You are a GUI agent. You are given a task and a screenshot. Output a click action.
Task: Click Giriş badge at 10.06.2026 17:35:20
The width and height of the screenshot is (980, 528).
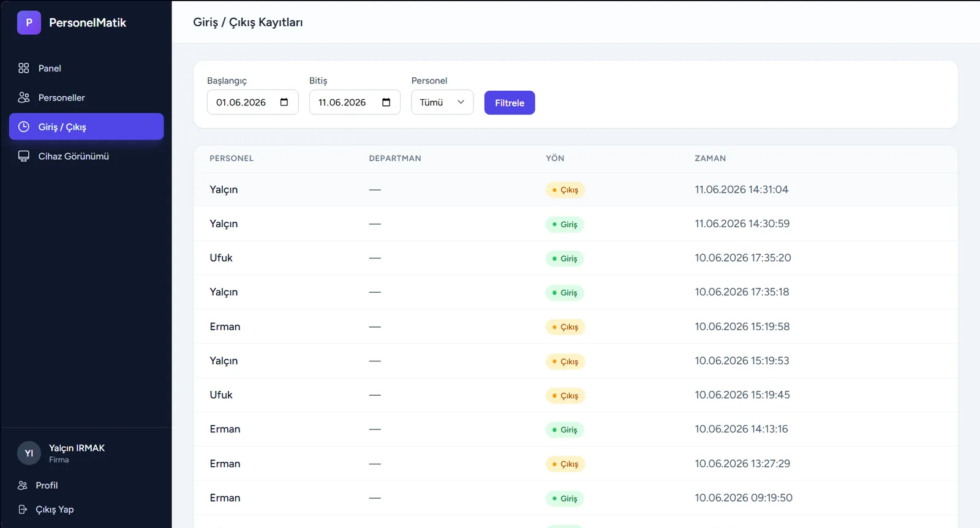click(565, 258)
